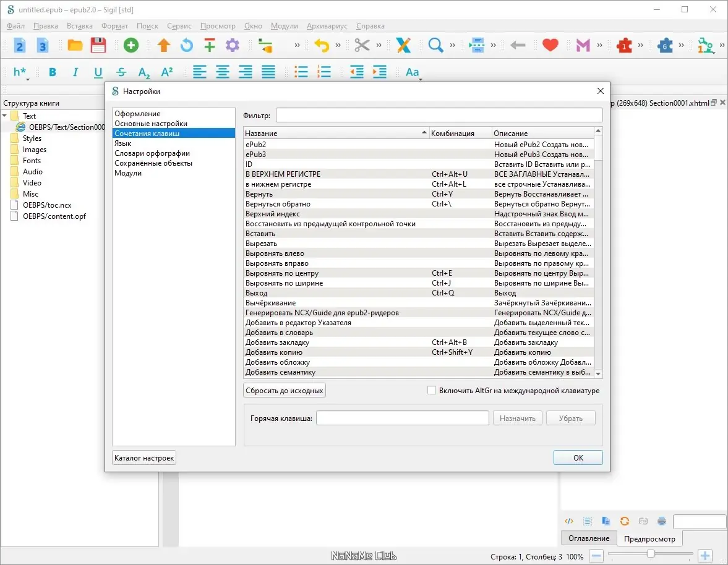Switch to Оглавление tab
Viewport: 728px width, 565px height.
click(589, 538)
